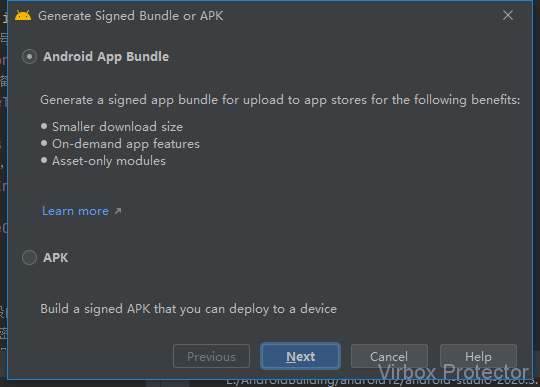Select the Android App Bundle radio button
The width and height of the screenshot is (540, 387).
[x=29, y=56]
